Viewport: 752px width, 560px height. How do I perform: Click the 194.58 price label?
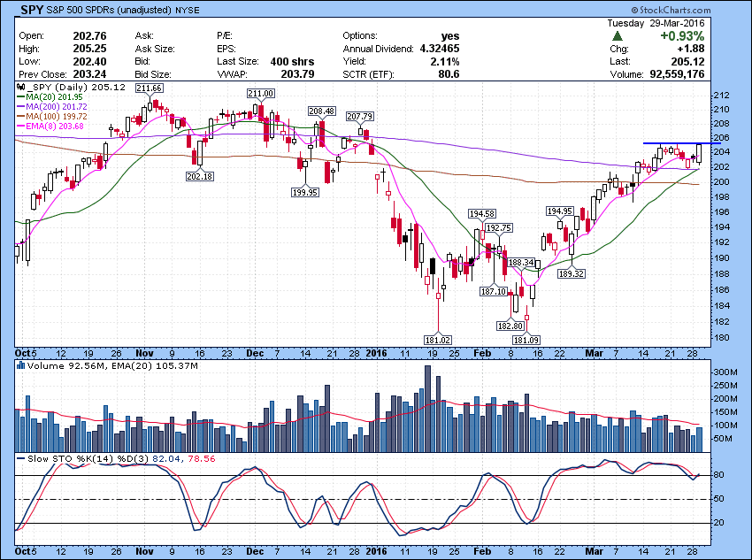click(482, 213)
